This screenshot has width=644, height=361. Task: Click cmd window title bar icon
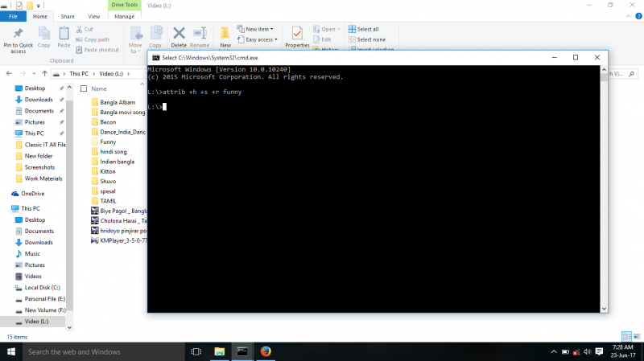click(x=155, y=57)
